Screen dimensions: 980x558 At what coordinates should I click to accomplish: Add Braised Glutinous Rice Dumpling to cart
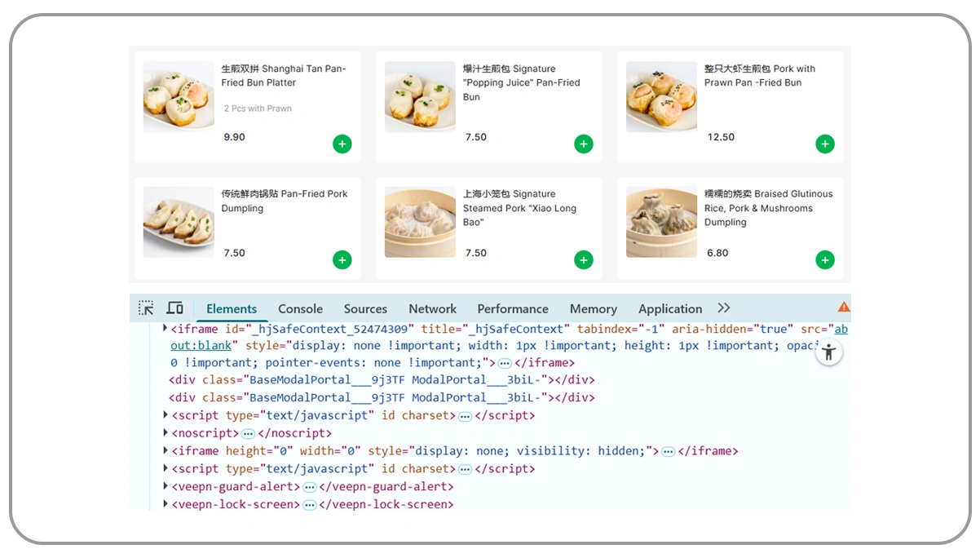825,260
